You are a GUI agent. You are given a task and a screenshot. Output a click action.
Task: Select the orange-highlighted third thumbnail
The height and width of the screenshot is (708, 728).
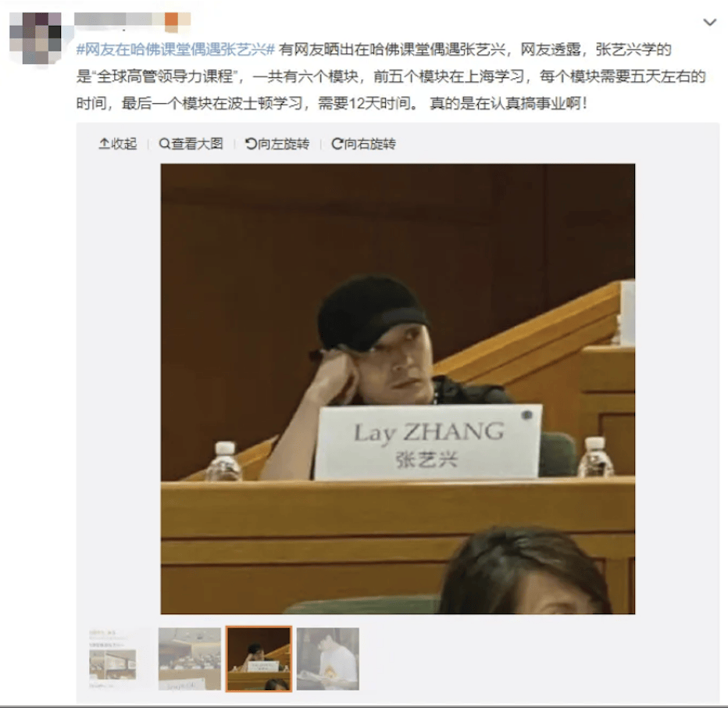(x=259, y=660)
